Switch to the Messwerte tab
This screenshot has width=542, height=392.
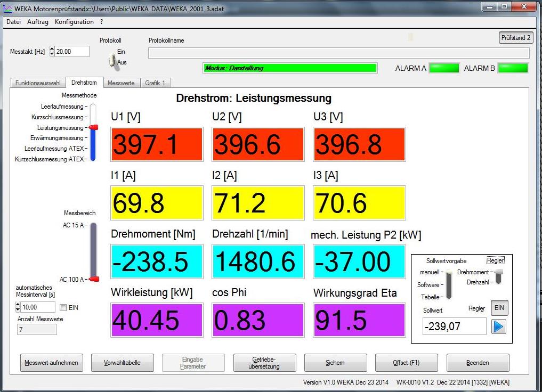click(121, 83)
